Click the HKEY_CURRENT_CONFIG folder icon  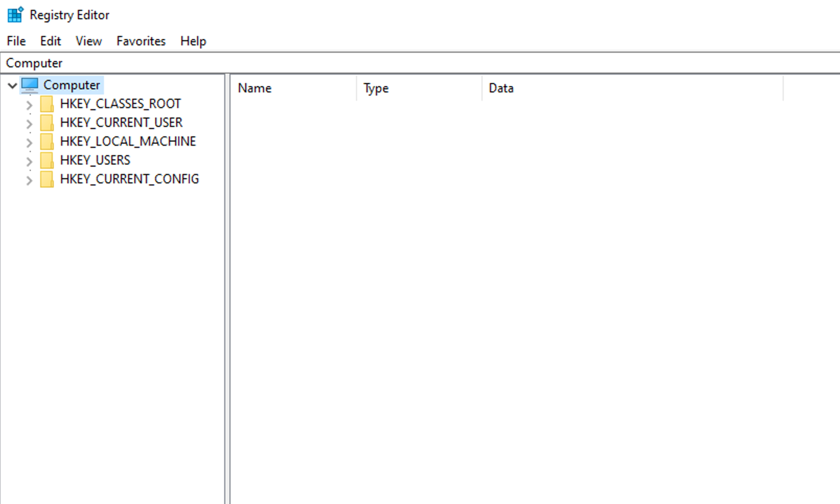tap(46, 179)
